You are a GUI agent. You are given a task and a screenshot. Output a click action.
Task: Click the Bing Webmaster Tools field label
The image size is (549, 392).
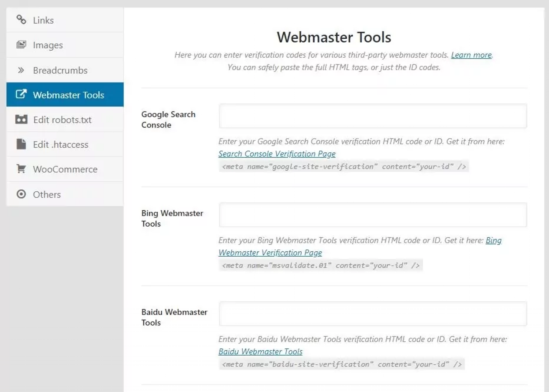[x=172, y=218]
